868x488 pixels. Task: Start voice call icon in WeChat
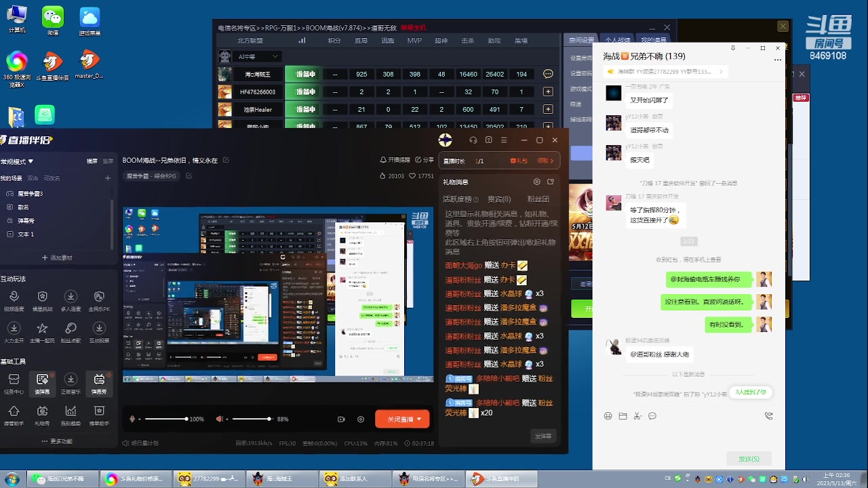pyautogui.click(x=768, y=416)
